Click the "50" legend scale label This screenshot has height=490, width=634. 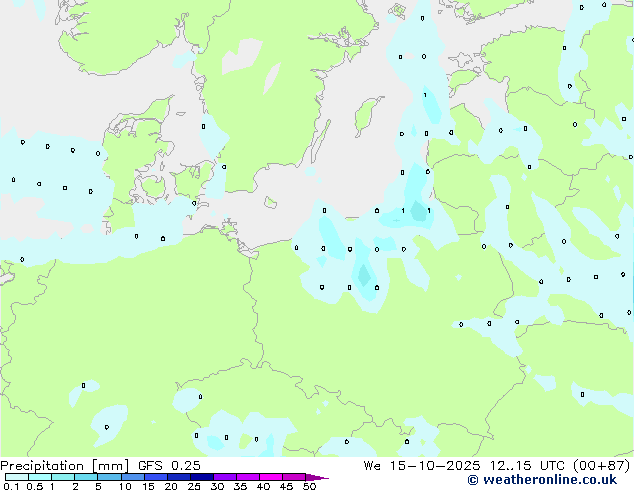click(309, 486)
